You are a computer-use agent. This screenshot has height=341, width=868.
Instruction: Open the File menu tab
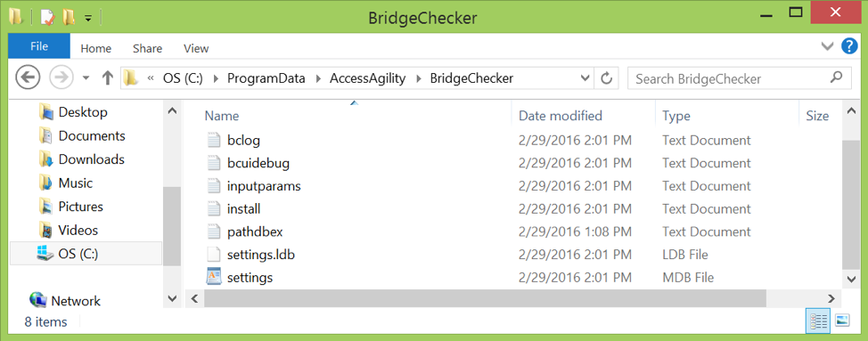[39, 46]
